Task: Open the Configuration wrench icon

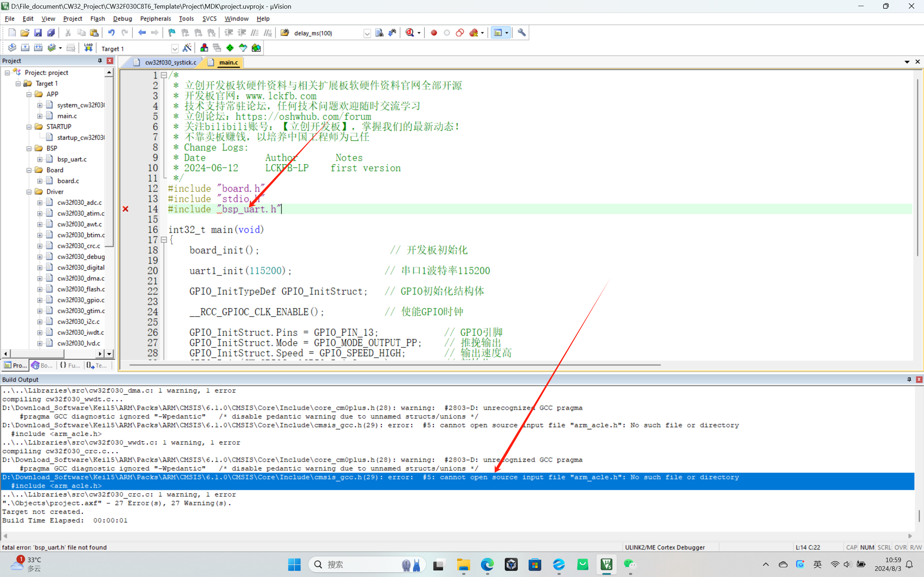Action: [x=521, y=33]
